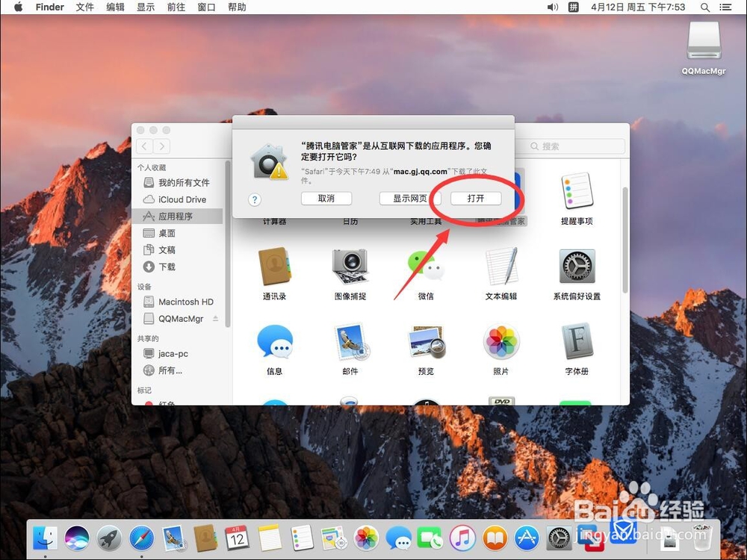Select 应用程序 in Finder sidebar
This screenshot has width=747, height=560.
click(x=177, y=217)
